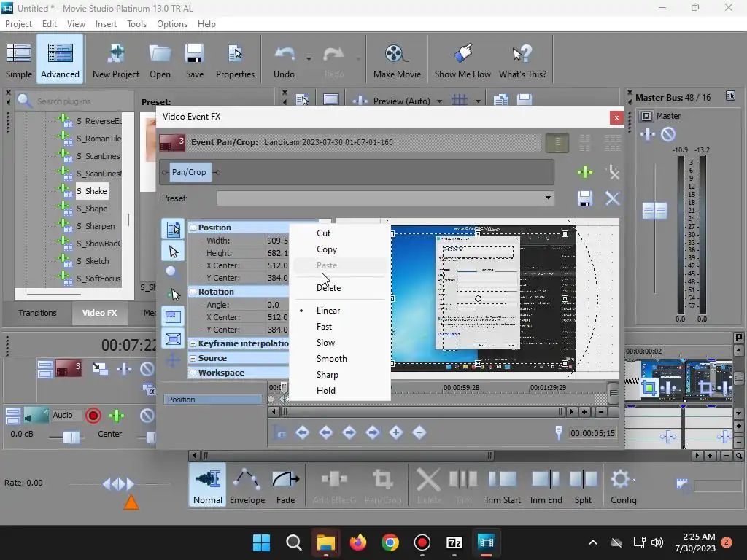Choose Copy from the context menu
Screen dimensions: 747x560
327,249
